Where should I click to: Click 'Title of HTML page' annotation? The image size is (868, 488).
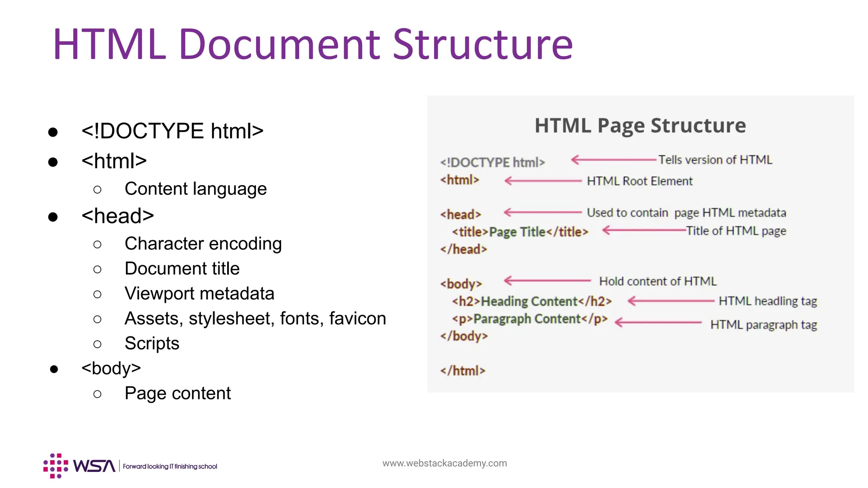[736, 231]
